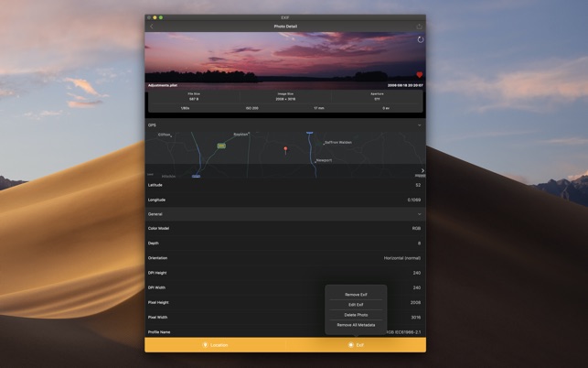This screenshot has width=588, height=368.
Task: Click the shutter speed value beside ISO
Action: 186,108
